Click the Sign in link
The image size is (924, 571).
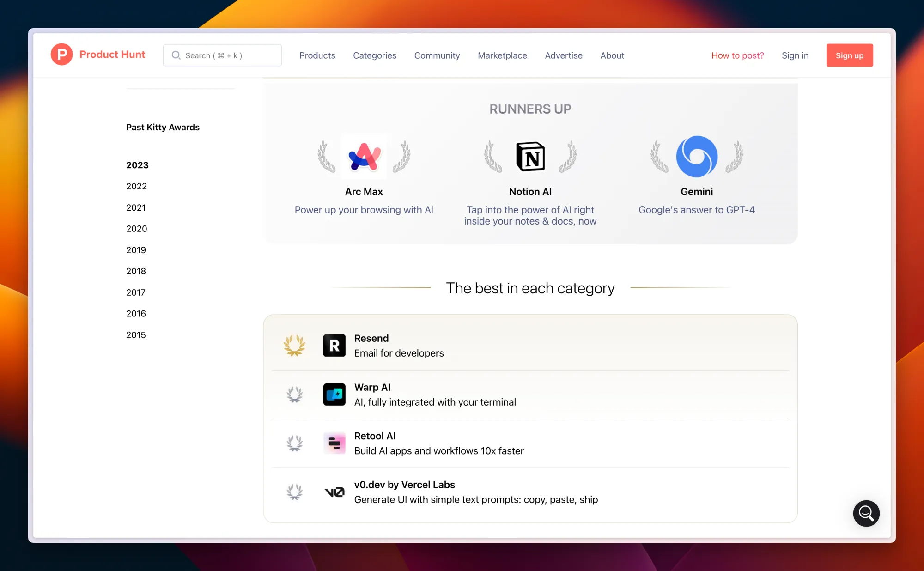[x=795, y=55]
